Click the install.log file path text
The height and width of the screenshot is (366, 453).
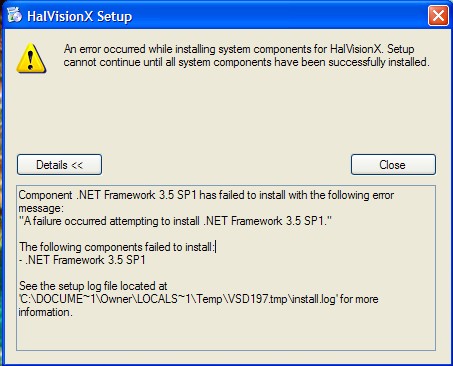[x=178, y=299]
